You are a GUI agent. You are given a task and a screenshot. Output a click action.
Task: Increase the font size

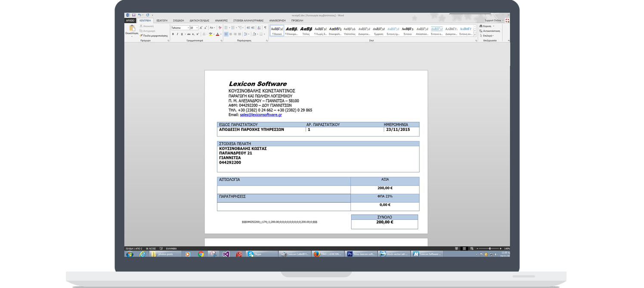pyautogui.click(x=201, y=28)
